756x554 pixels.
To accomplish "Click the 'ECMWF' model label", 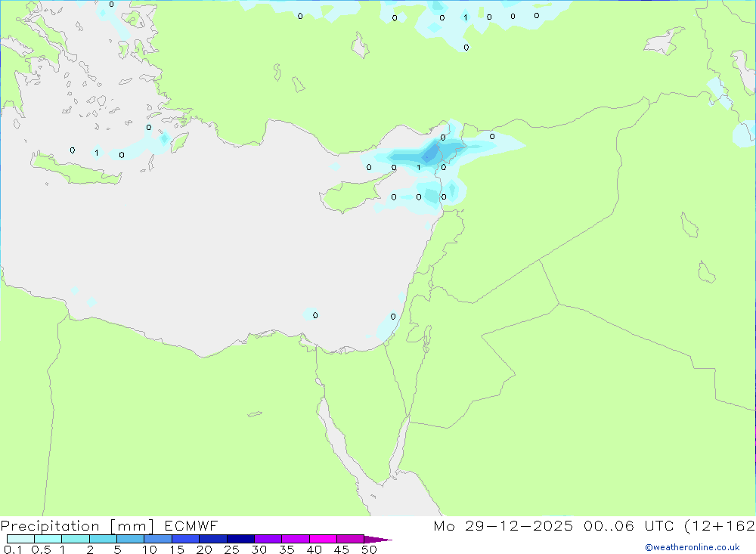I will click(191, 525).
